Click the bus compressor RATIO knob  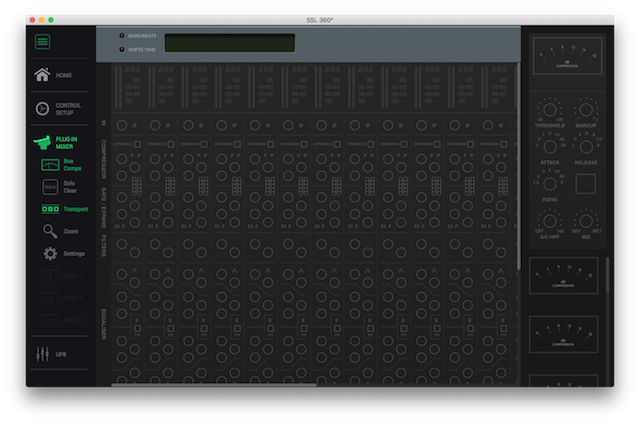click(549, 184)
